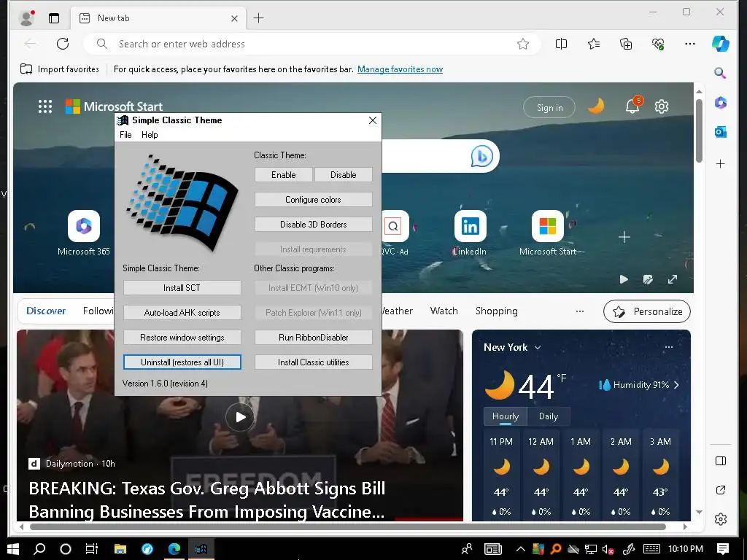Add page to favorites star in address bar

[523, 44]
